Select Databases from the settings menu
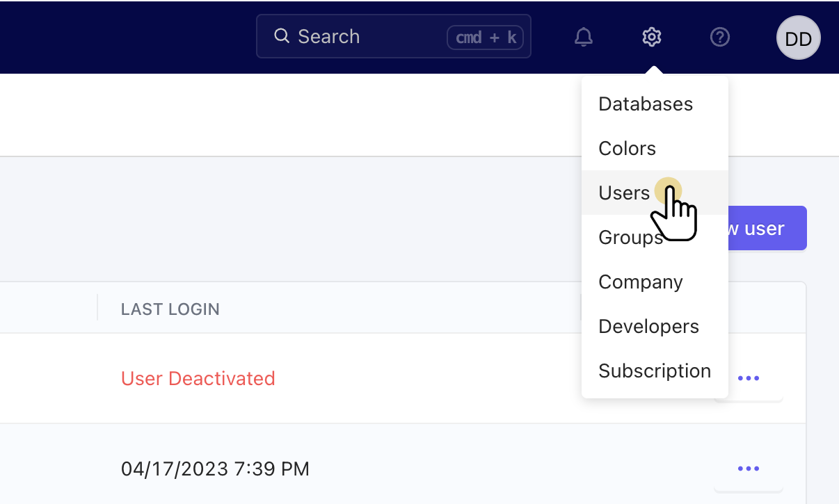Viewport: 839px width, 504px height. (x=646, y=104)
